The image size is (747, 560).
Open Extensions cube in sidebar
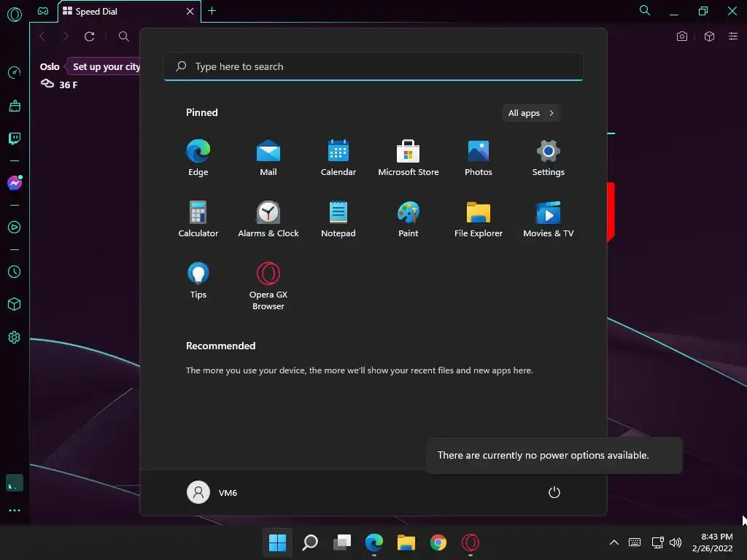tap(15, 304)
